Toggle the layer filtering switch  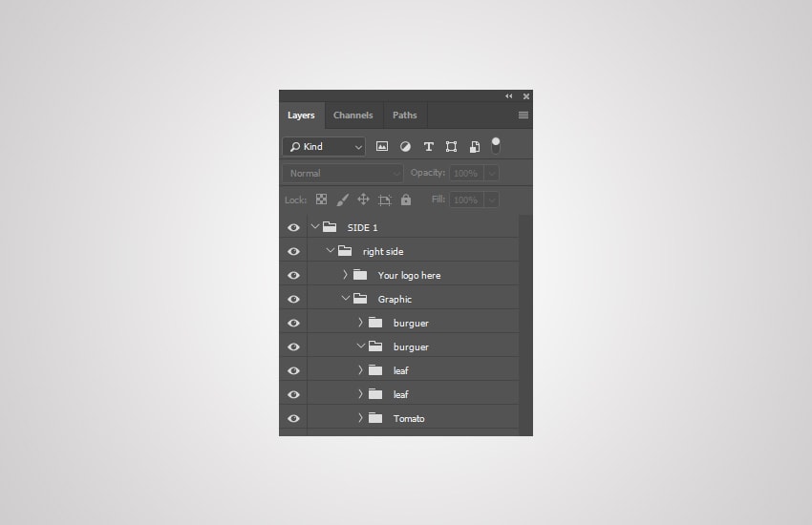point(496,146)
